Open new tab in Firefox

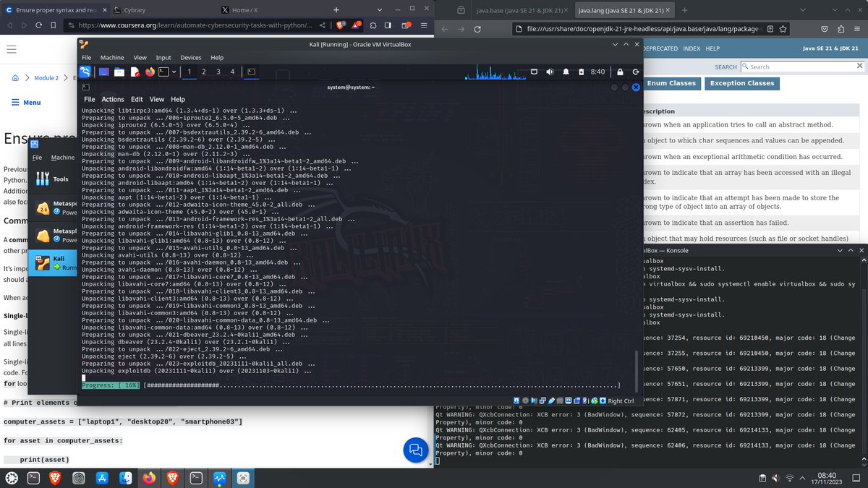[684, 10]
